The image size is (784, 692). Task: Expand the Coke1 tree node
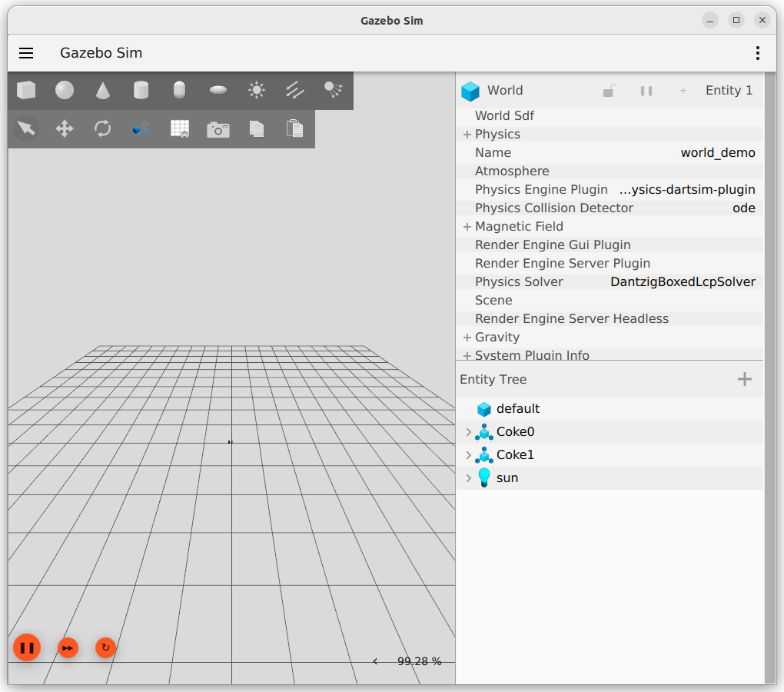(x=469, y=455)
